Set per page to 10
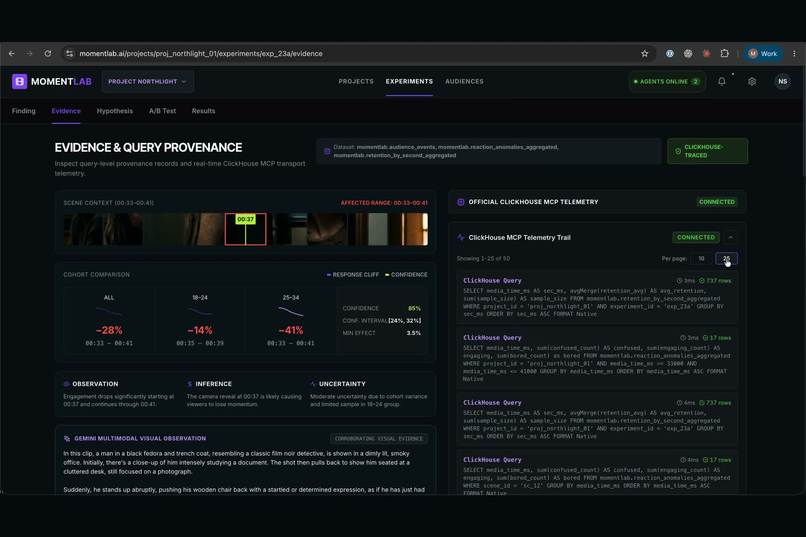The height and width of the screenshot is (537, 806). pos(701,258)
